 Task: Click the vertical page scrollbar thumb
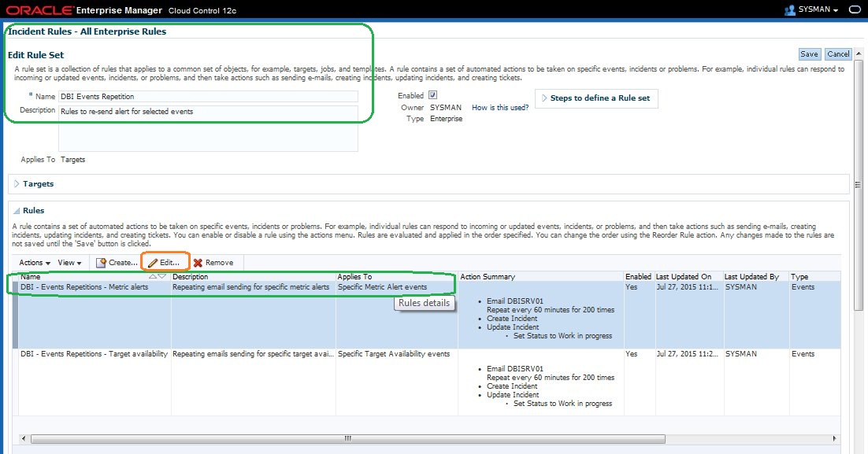click(x=858, y=185)
